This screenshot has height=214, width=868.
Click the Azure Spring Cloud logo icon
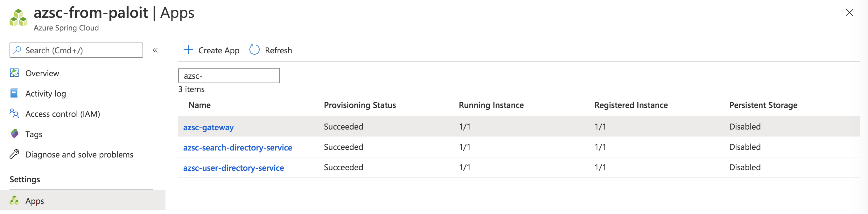click(x=18, y=18)
